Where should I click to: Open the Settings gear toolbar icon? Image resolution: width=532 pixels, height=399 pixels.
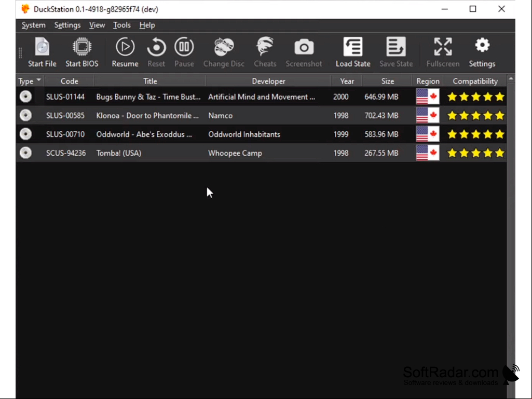pos(482,46)
